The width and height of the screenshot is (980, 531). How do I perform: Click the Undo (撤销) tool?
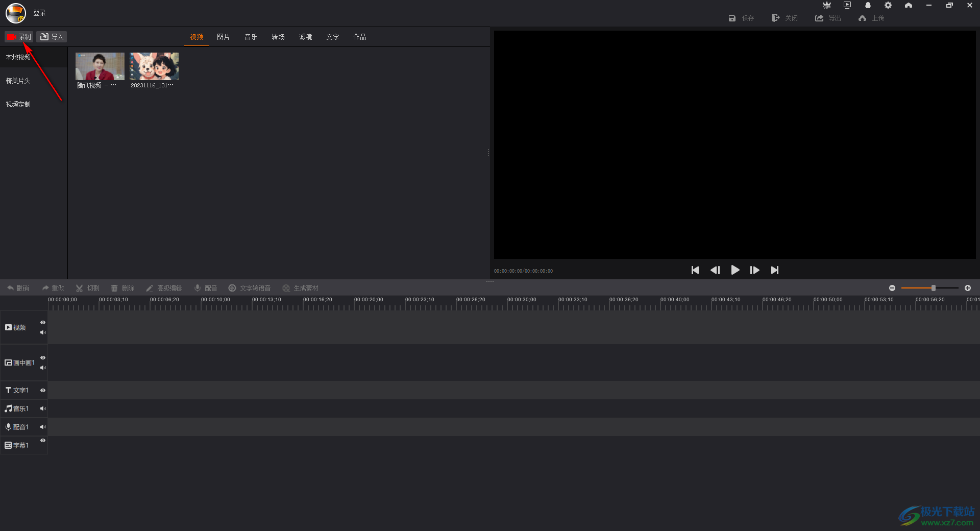pyautogui.click(x=18, y=288)
